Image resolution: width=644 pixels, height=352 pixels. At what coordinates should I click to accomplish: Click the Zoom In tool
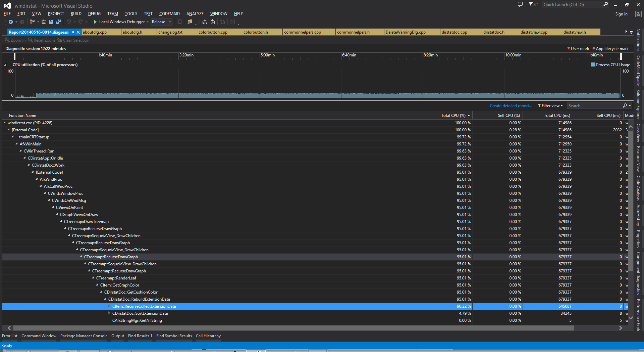pyautogui.click(x=15, y=40)
